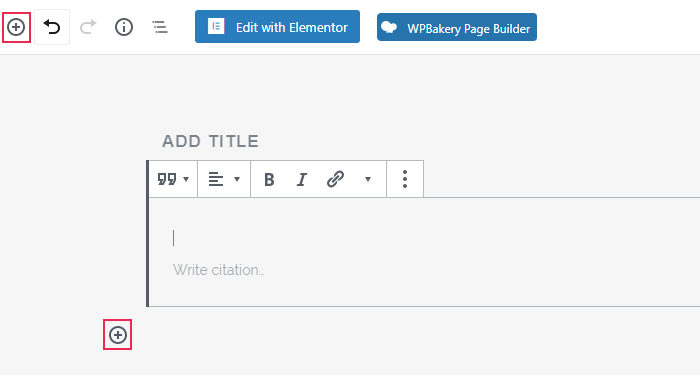Screen dimensions: 700x375
Task: Click the Add Title field
Action: [210, 142]
